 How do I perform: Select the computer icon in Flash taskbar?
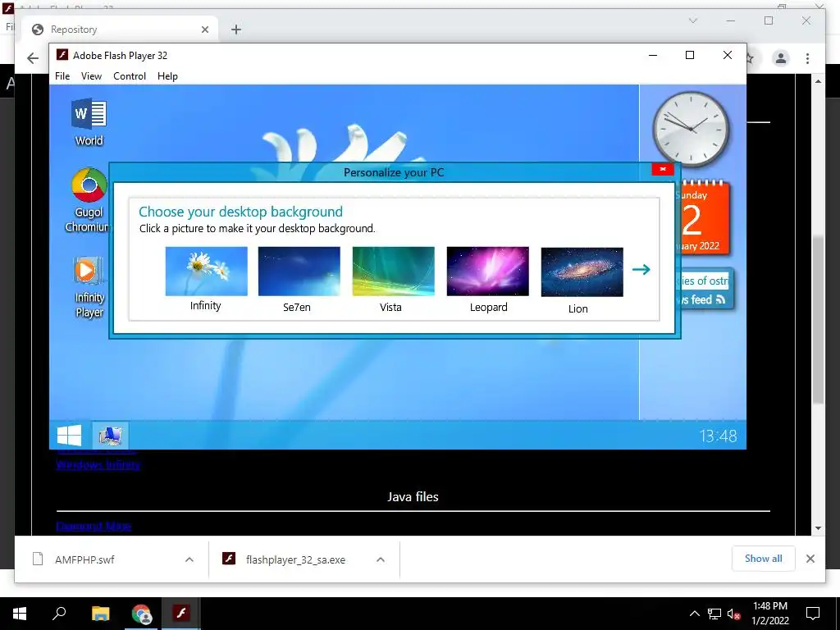[111, 435]
